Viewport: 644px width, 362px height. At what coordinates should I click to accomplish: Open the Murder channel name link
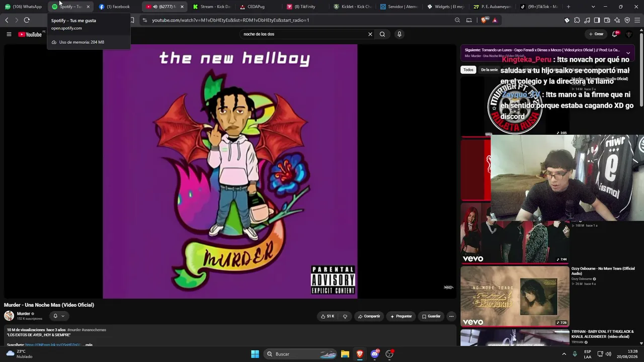click(x=24, y=314)
